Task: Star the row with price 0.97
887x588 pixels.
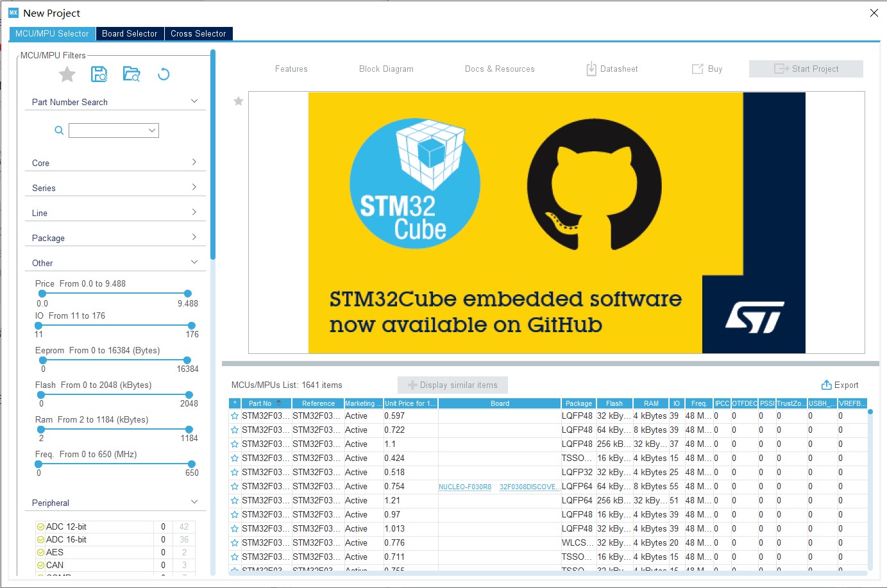Action: click(235, 515)
